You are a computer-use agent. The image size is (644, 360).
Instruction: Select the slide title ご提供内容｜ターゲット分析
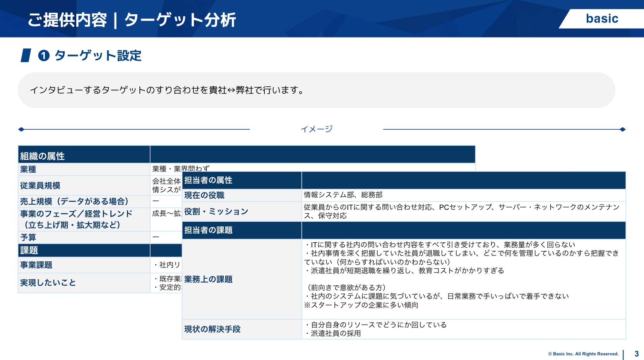point(132,20)
